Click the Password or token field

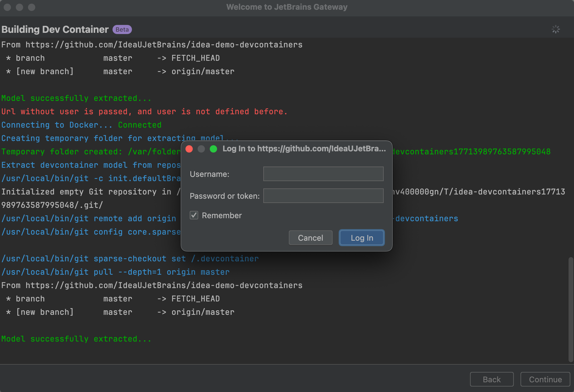[x=323, y=196]
